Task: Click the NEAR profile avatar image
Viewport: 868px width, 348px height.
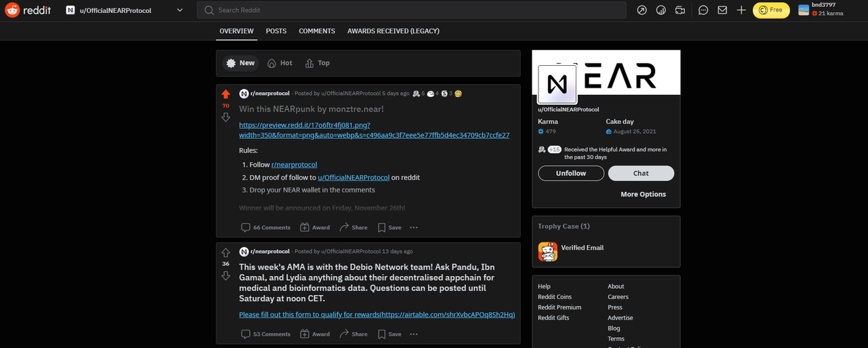Action: tap(557, 85)
